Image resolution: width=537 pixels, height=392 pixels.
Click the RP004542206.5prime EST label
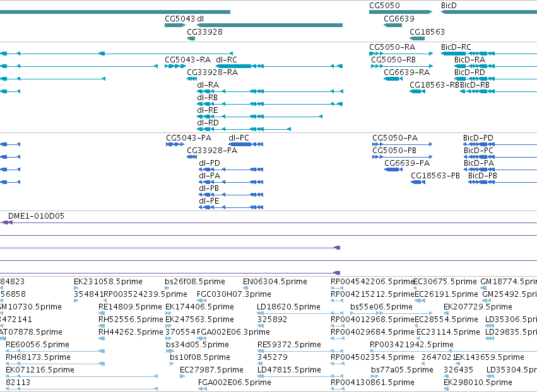372,282
